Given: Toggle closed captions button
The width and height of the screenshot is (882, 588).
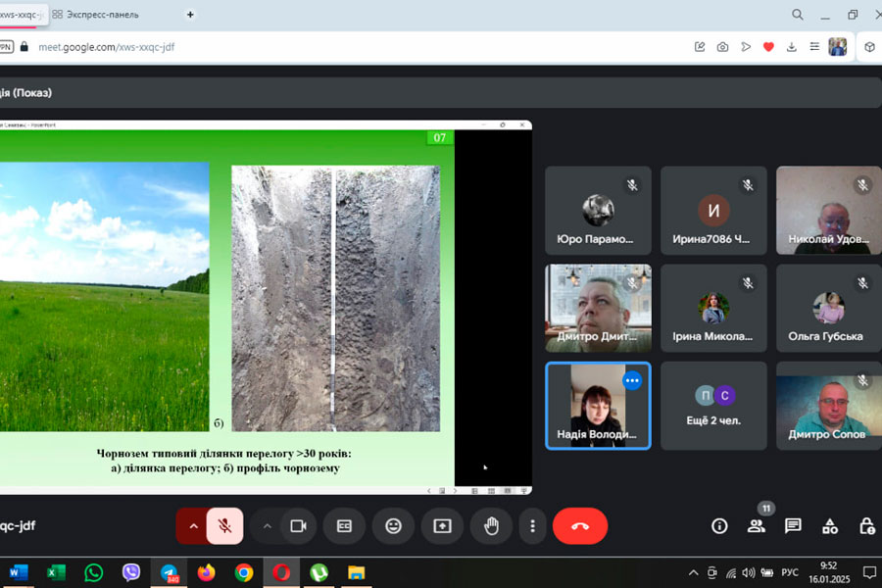Looking at the screenshot, I should pos(344,526).
